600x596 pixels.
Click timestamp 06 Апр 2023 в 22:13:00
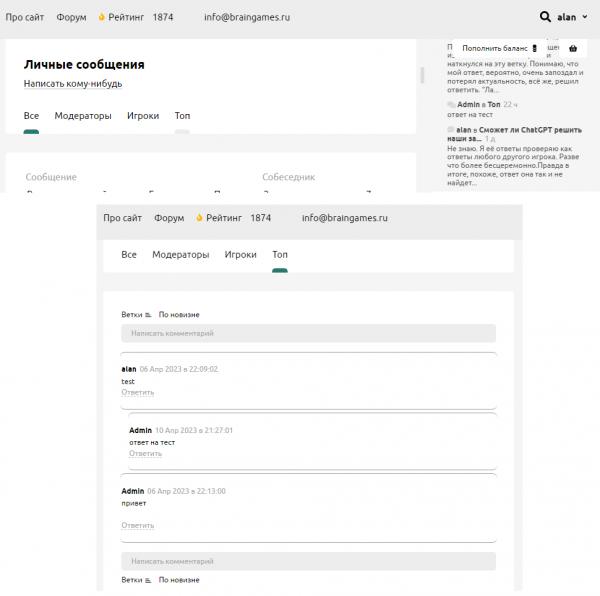click(x=186, y=491)
